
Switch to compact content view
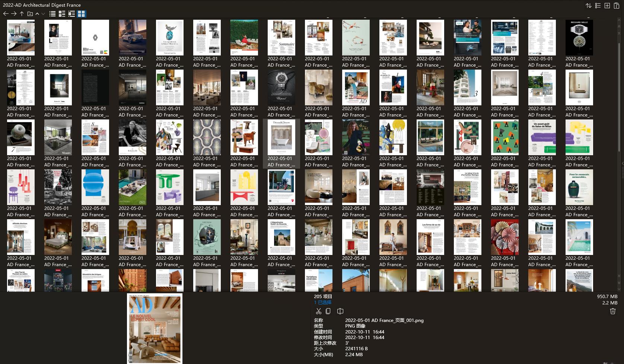[x=71, y=14]
